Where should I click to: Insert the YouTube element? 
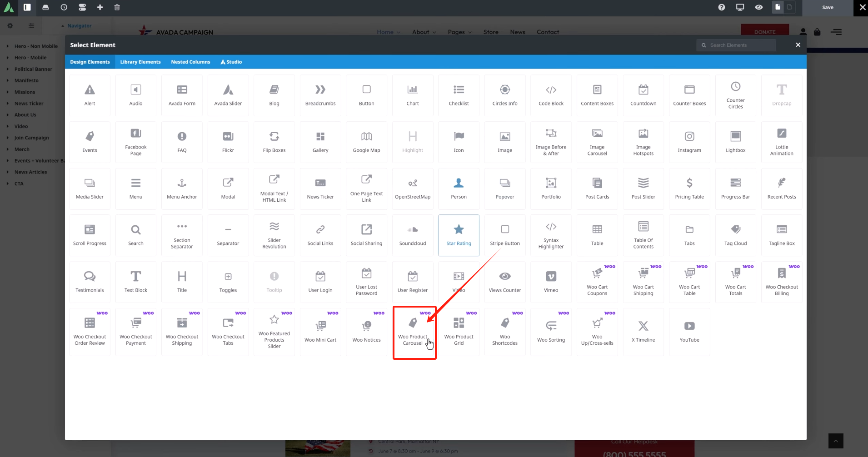coord(689,332)
